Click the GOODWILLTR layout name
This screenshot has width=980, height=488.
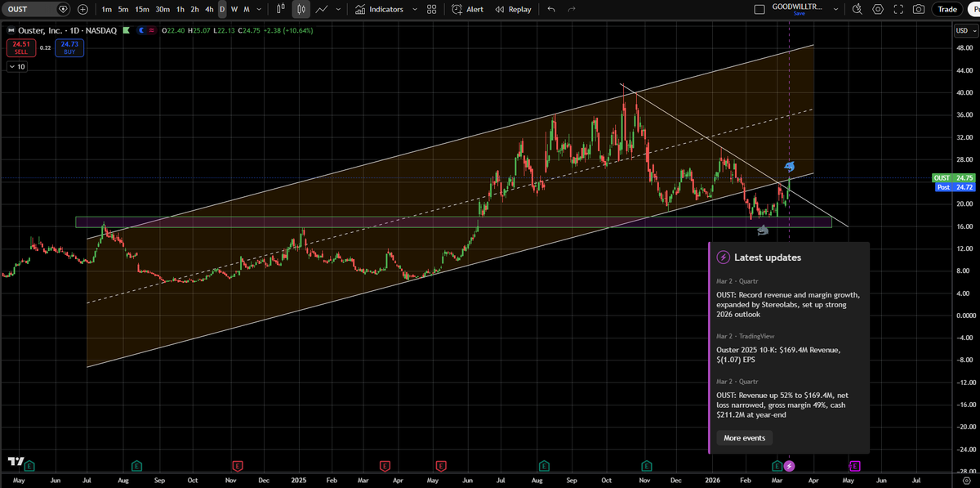[798, 7]
